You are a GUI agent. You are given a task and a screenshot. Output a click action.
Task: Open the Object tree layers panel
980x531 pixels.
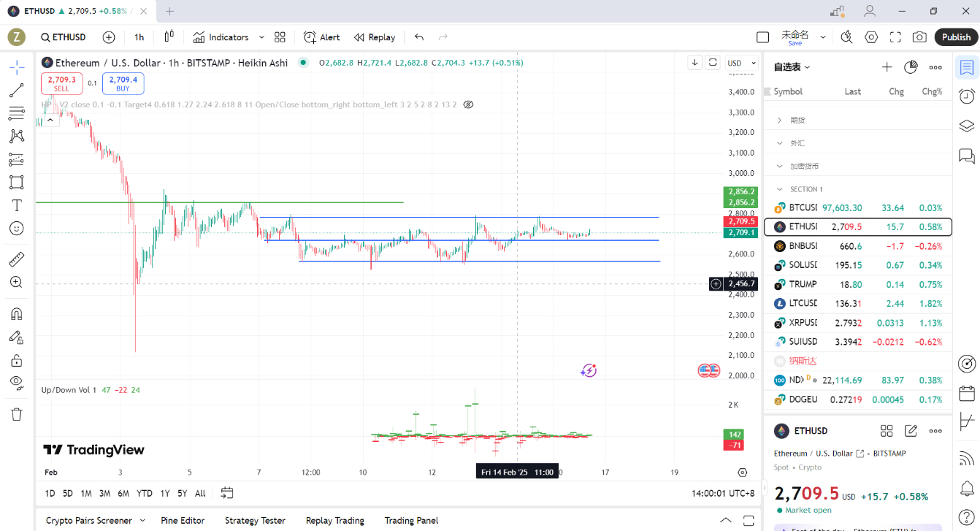[967, 126]
